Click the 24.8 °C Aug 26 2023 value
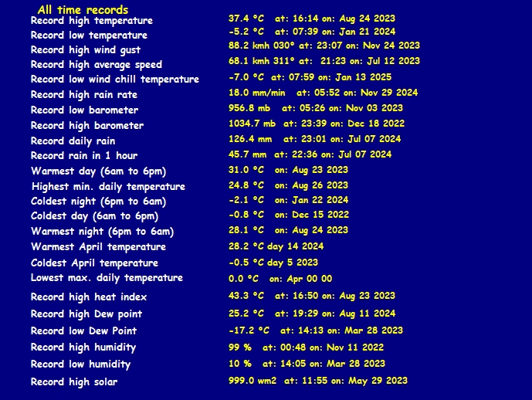Screen dimensions: 532x400 [288, 185]
